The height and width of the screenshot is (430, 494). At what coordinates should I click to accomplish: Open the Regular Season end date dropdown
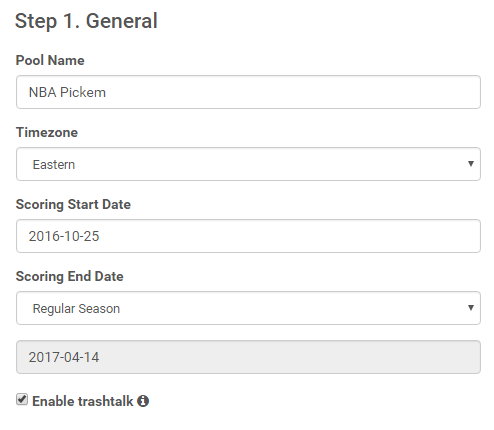[x=248, y=308]
